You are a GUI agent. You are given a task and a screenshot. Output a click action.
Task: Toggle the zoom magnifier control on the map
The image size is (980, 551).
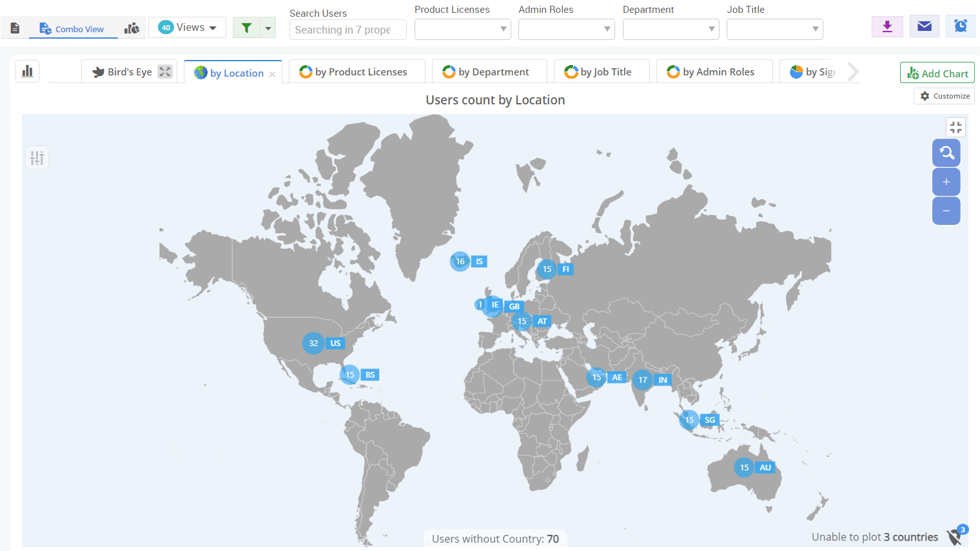coord(946,153)
